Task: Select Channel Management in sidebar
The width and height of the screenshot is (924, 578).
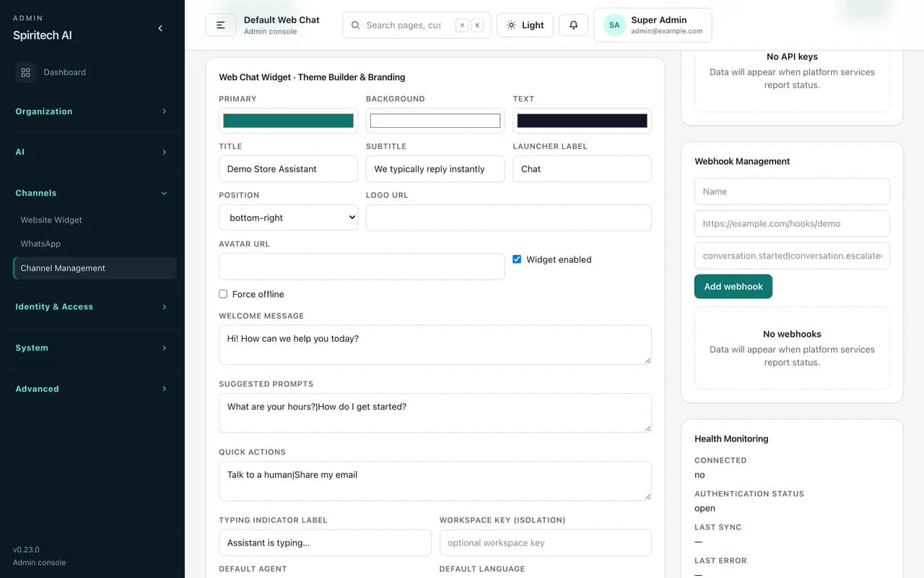Action: [x=95, y=268]
